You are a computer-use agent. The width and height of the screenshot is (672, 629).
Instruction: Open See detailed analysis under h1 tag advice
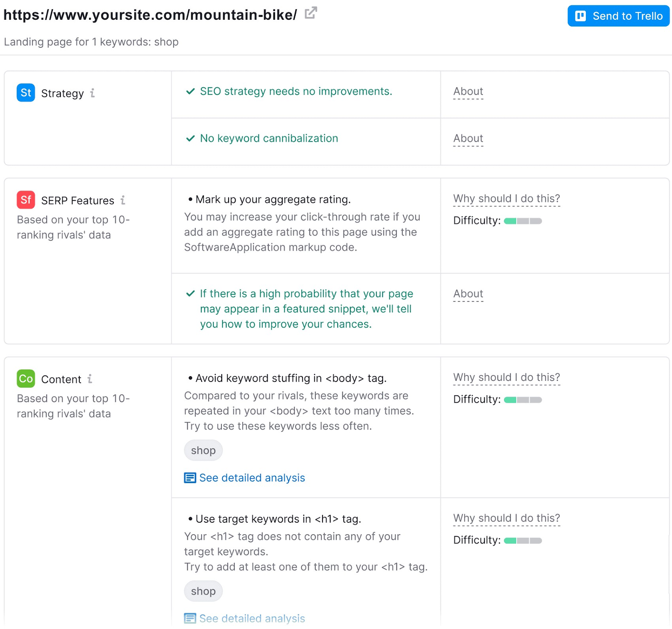(252, 618)
